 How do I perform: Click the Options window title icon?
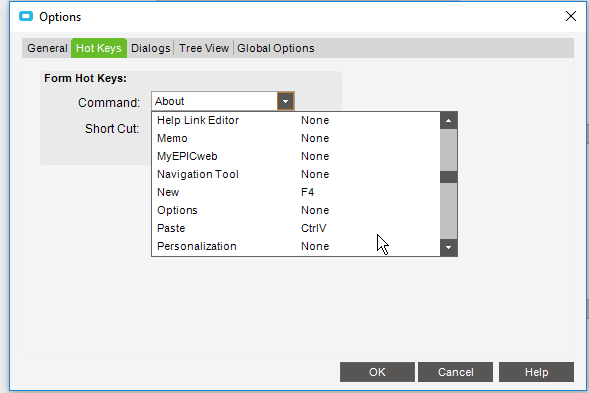point(26,17)
